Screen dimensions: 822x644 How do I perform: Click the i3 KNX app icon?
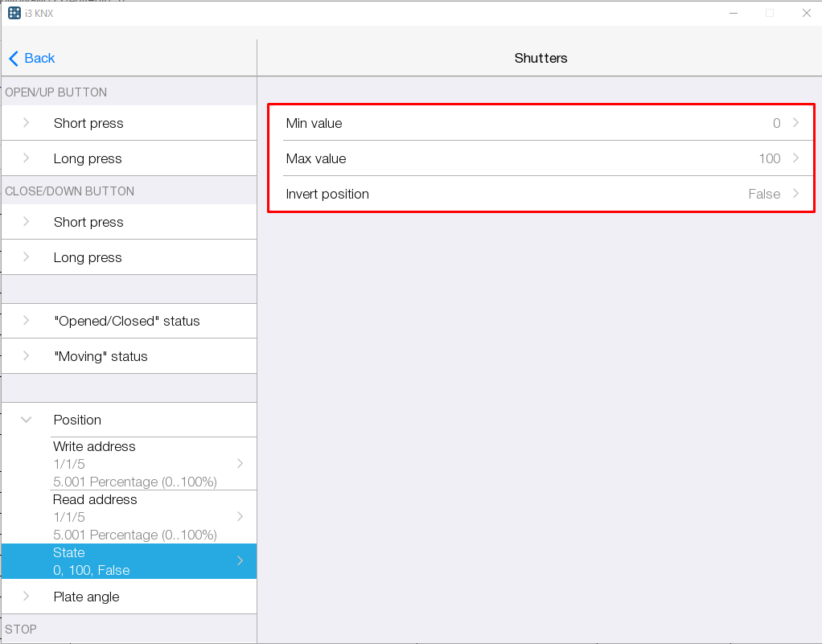point(14,13)
